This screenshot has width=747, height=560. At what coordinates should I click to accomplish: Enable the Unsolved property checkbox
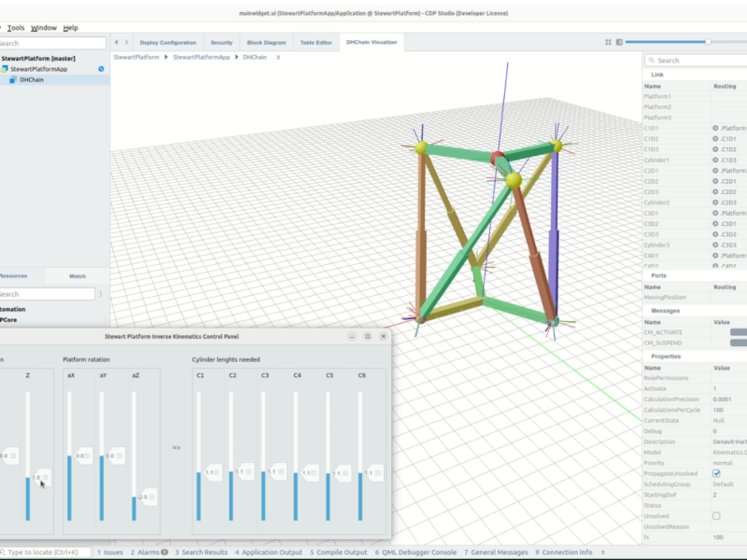pos(714,513)
